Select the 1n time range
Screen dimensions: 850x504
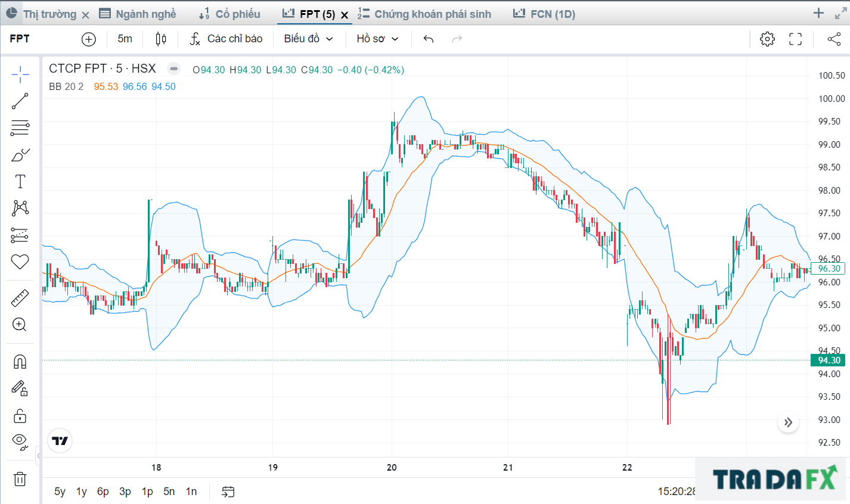click(191, 491)
